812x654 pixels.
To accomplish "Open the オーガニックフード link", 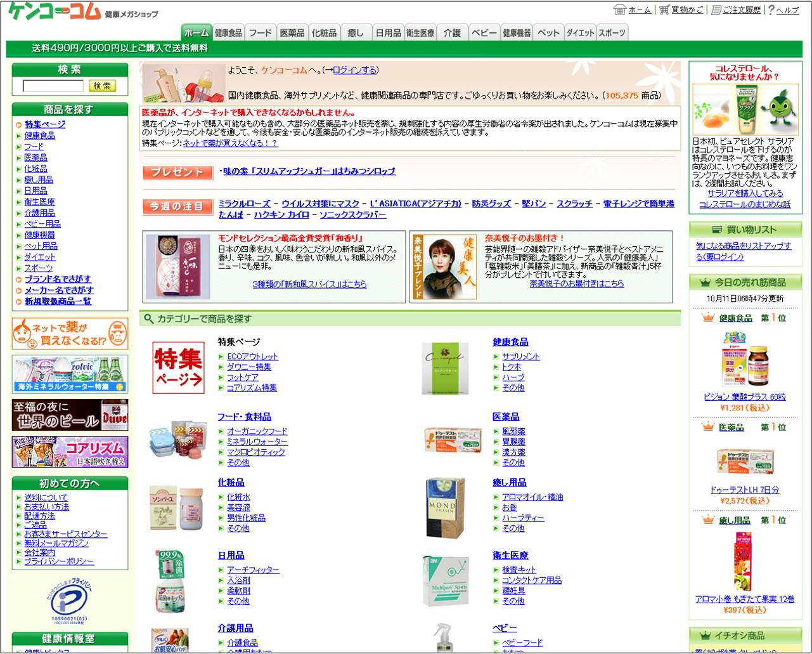I will coord(257,431).
